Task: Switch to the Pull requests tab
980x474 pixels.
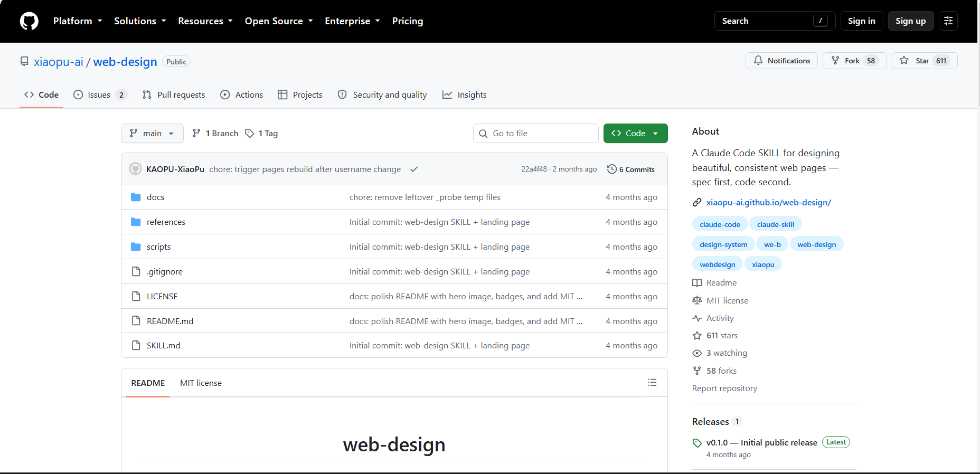Action: [174, 95]
